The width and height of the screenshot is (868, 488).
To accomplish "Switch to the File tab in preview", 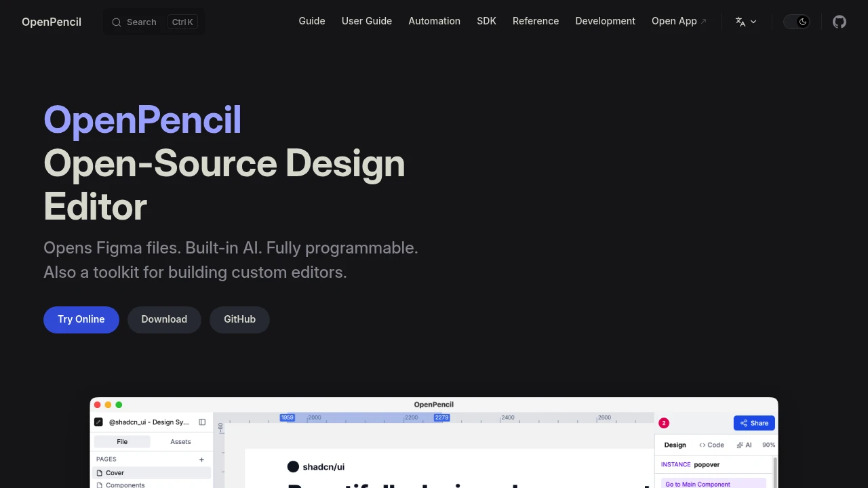I will point(122,441).
